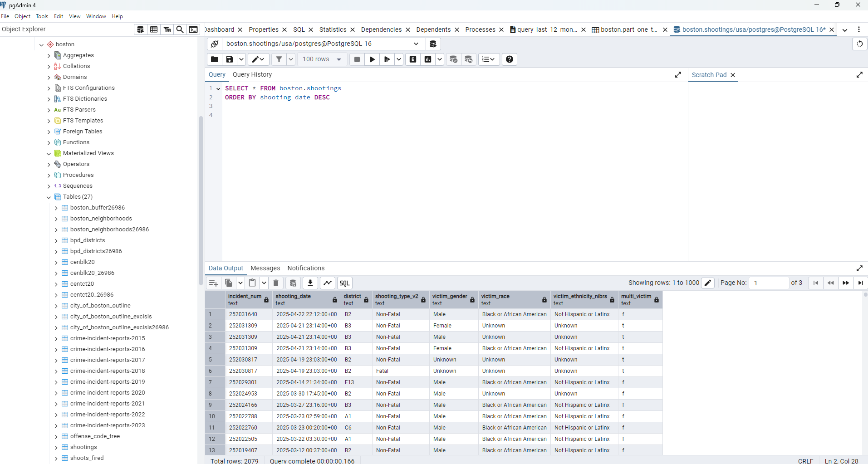
Task: Click Query Tool icon in Object Explorer
Action: 141,29
